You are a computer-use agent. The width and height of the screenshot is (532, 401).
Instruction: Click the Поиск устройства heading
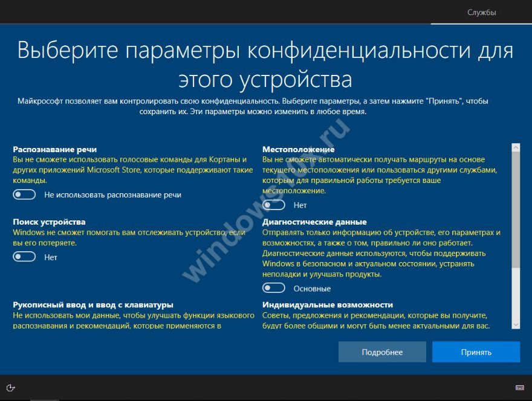point(50,222)
